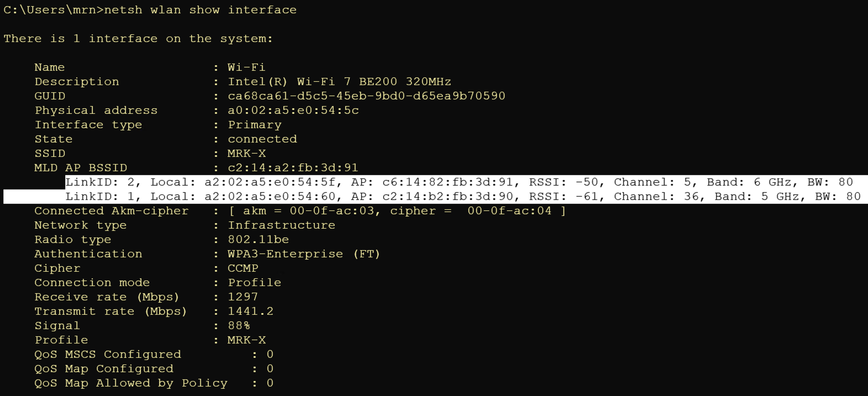The height and width of the screenshot is (396, 868).
Task: Click the State value connected
Action: click(262, 139)
